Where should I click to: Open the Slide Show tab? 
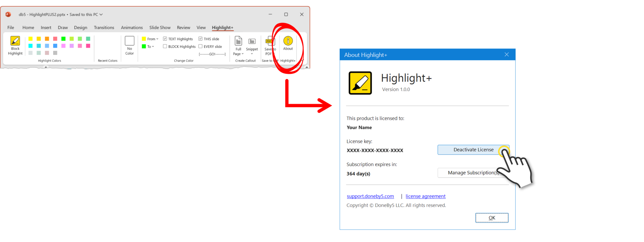point(160,27)
